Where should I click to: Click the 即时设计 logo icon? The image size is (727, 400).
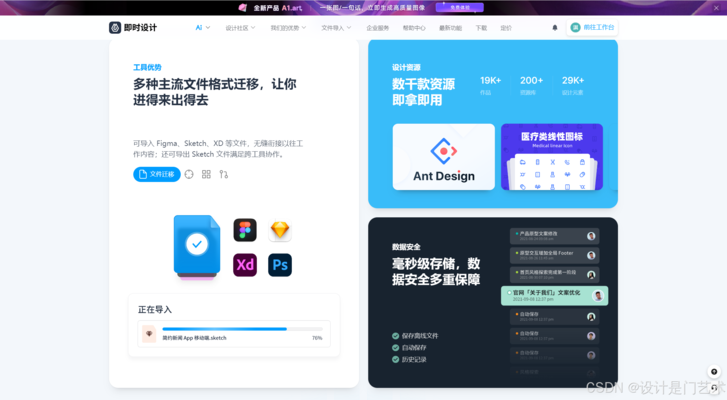115,28
